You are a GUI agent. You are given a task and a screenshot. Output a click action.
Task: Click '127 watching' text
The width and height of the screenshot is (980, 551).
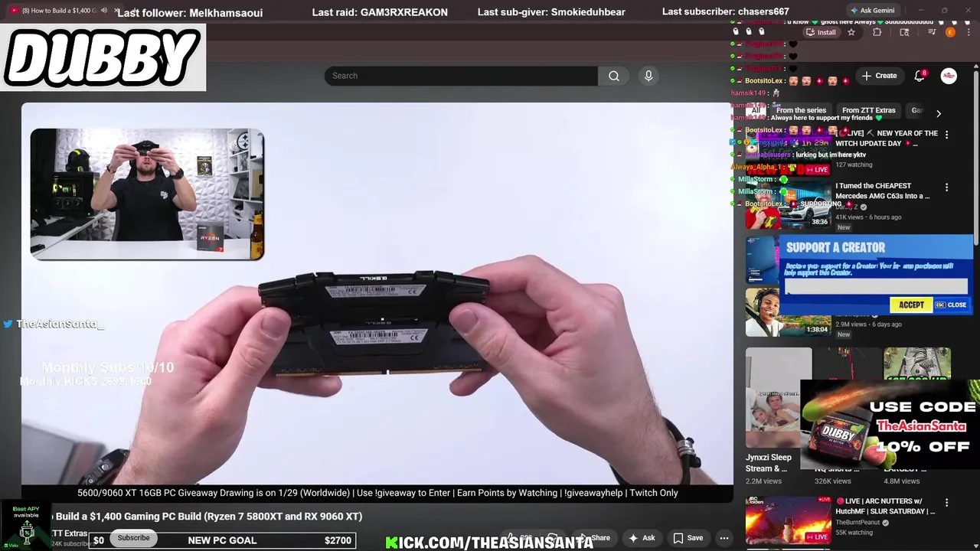[x=854, y=165]
